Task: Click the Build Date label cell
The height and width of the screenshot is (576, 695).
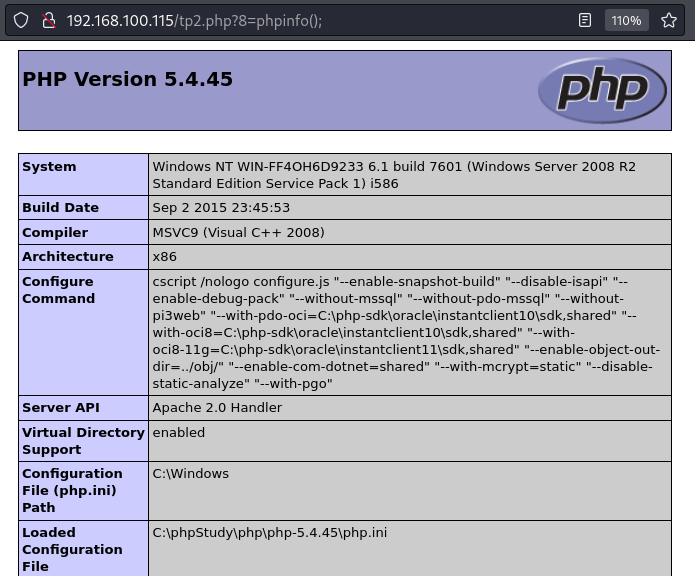Action: pos(60,208)
